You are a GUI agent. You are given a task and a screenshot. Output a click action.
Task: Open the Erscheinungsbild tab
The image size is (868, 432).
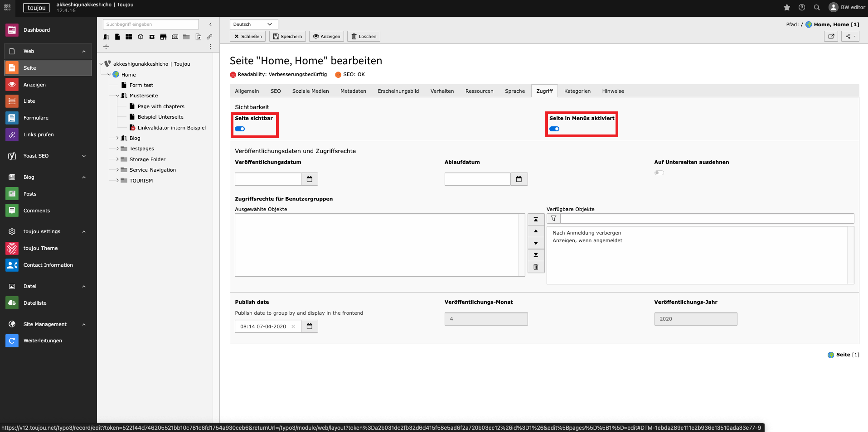(398, 91)
